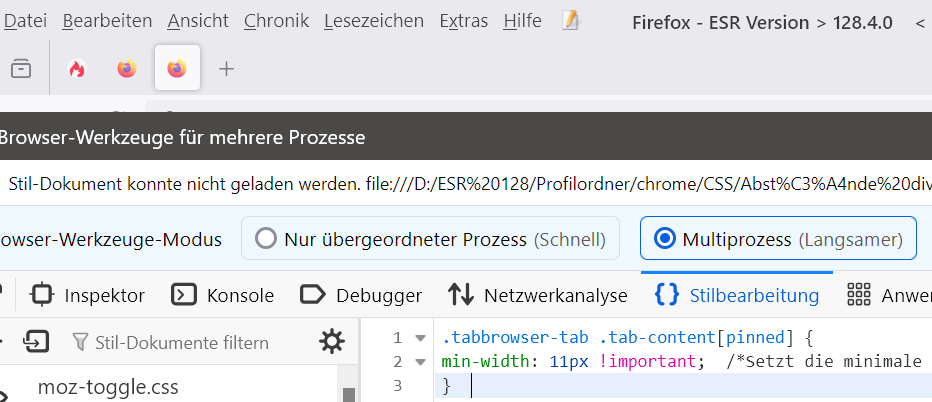Click the notepad icon in the menu bar
Viewport: 932px width, 402px height.
(571, 21)
